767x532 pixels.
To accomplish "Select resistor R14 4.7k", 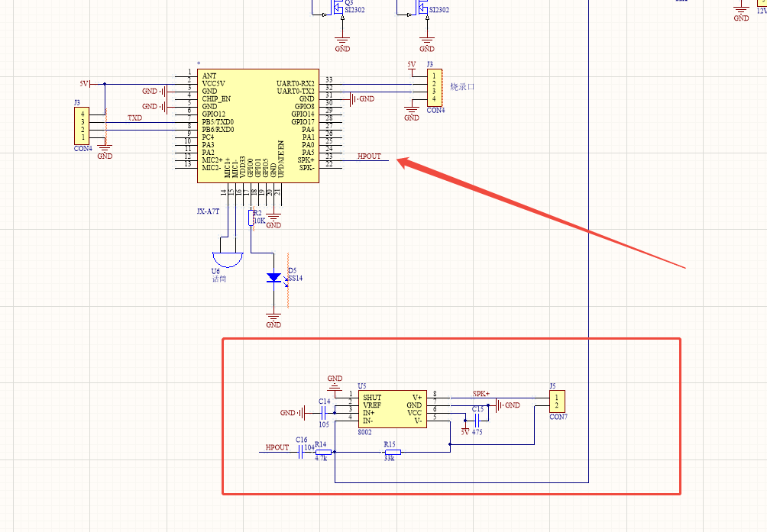I will [x=322, y=452].
